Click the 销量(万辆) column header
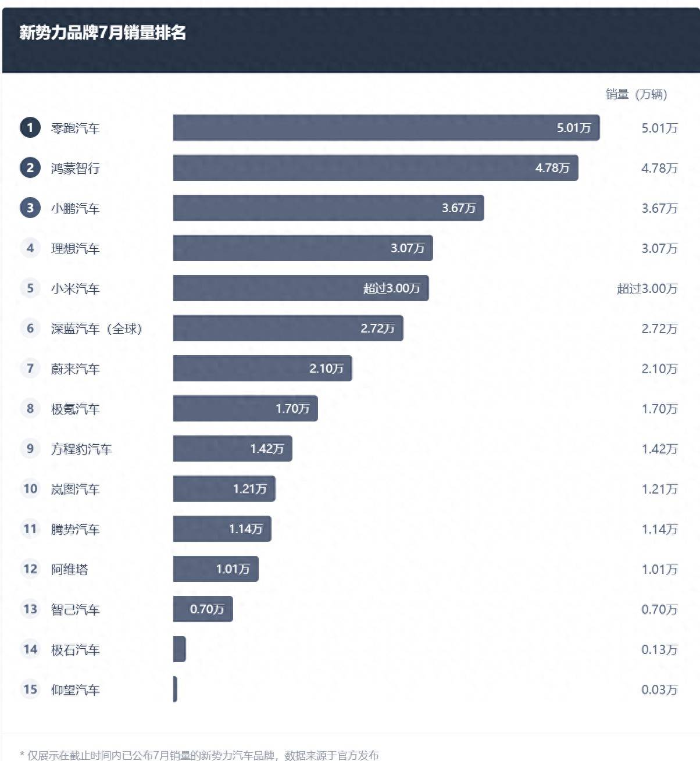 [x=637, y=94]
